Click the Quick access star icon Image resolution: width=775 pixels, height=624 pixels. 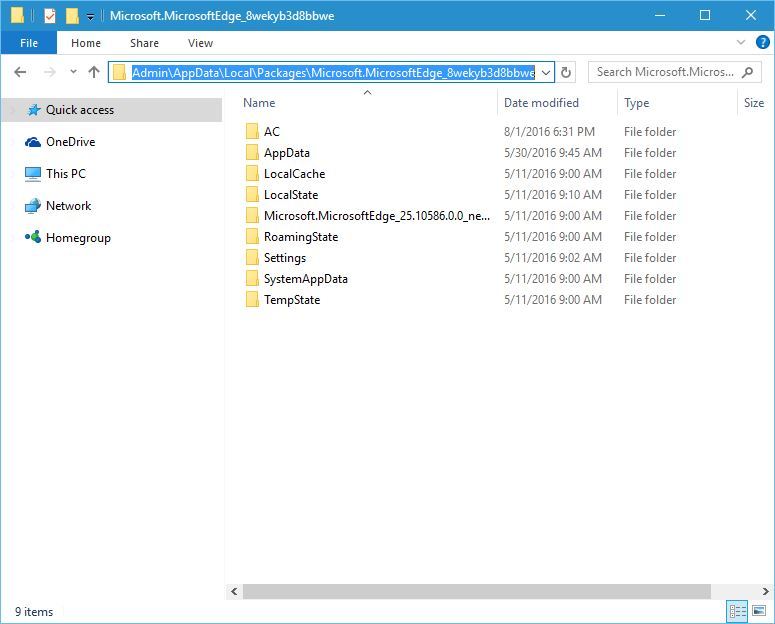(x=34, y=109)
